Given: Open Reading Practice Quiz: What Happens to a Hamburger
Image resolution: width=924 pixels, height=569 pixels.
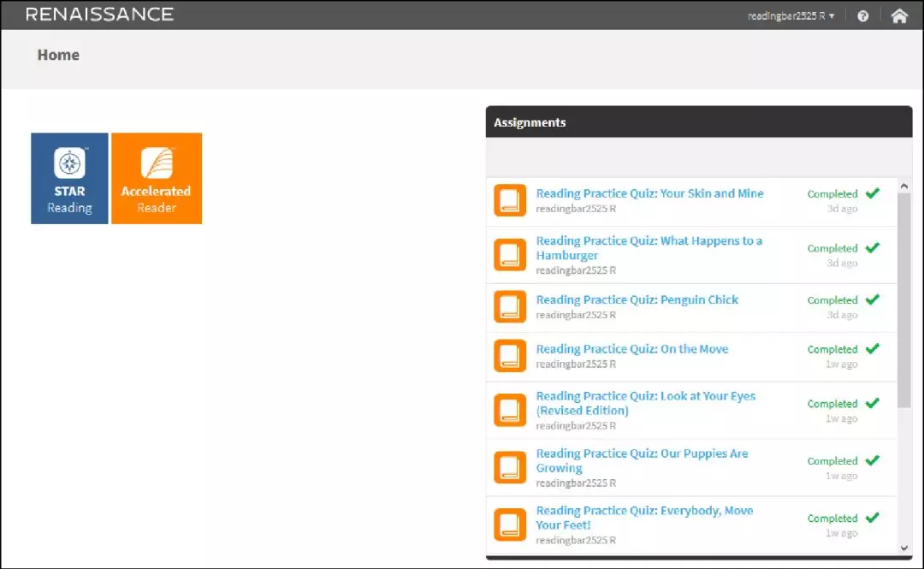Looking at the screenshot, I should coord(649,248).
